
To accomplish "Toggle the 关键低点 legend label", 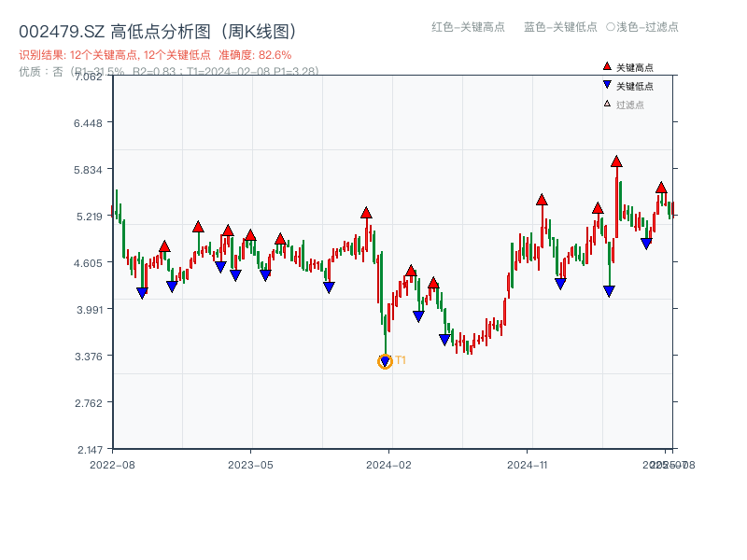I will pos(635,86).
